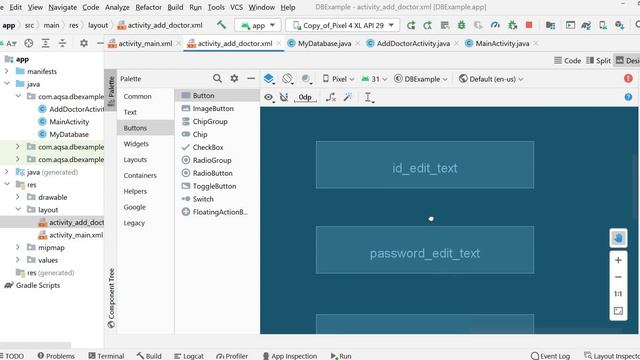
Task: Open the app run configuration dropdown
Action: coord(258,25)
